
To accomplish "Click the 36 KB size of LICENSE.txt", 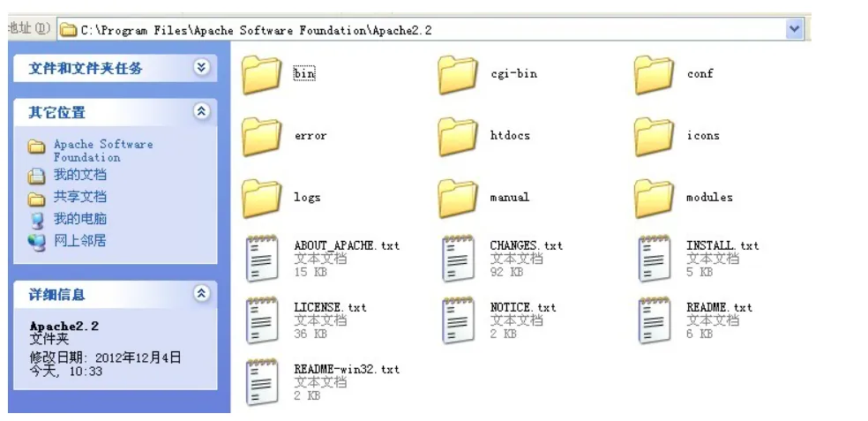I will coord(311,334).
